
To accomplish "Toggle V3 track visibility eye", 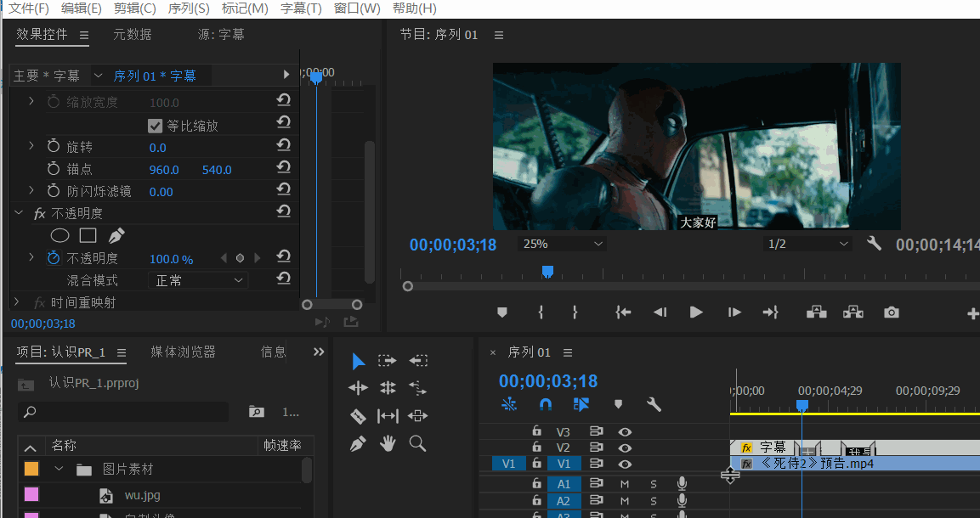I will click(x=625, y=432).
